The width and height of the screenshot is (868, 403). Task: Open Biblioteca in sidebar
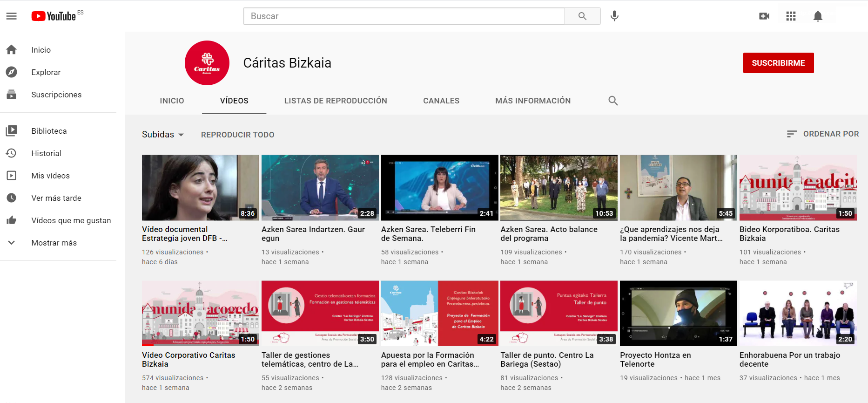pos(49,131)
